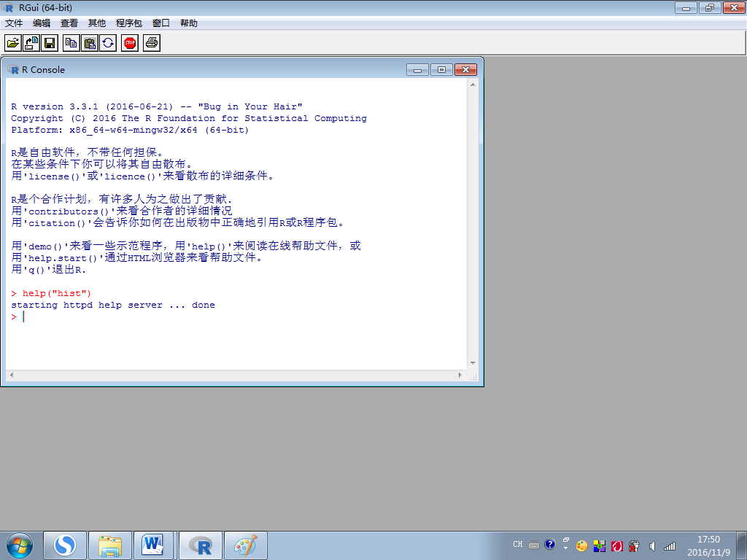This screenshot has height=560, width=747.
Task: Open the 帮助 menu
Action: (189, 23)
